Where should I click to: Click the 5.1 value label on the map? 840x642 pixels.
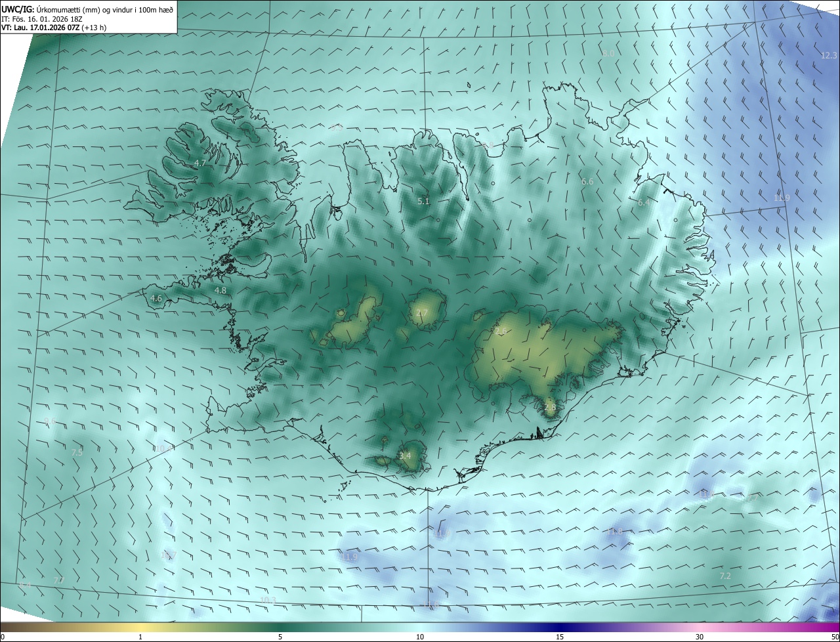(x=423, y=202)
